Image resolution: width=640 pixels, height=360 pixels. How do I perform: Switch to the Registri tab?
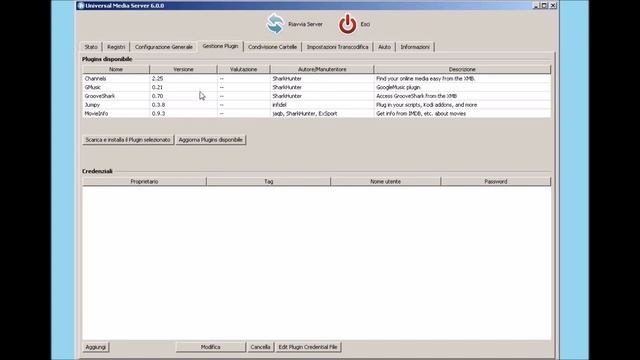[116, 47]
